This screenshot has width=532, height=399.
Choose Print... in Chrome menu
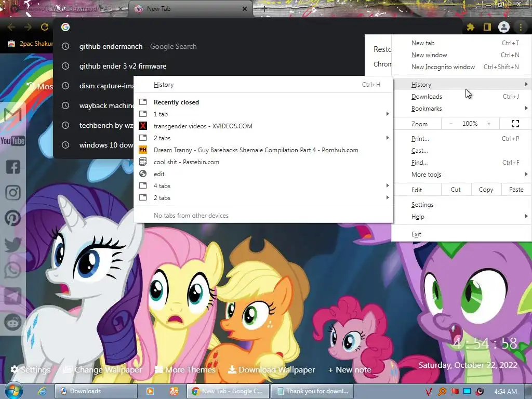[x=461, y=138]
